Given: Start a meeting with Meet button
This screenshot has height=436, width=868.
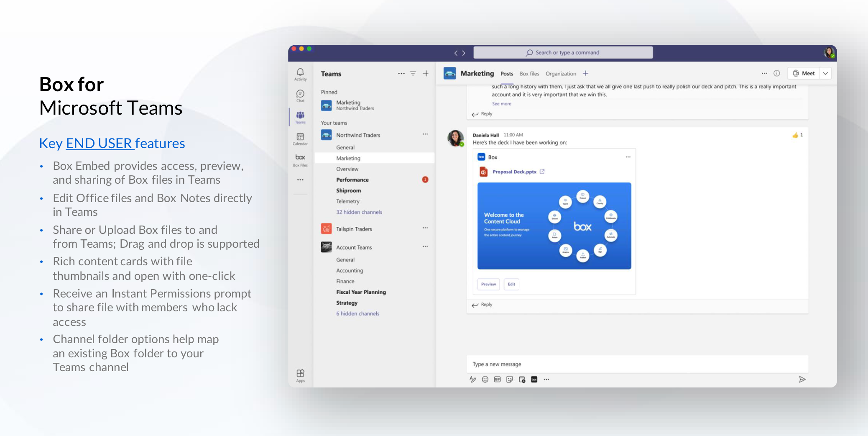Looking at the screenshot, I should pos(804,73).
